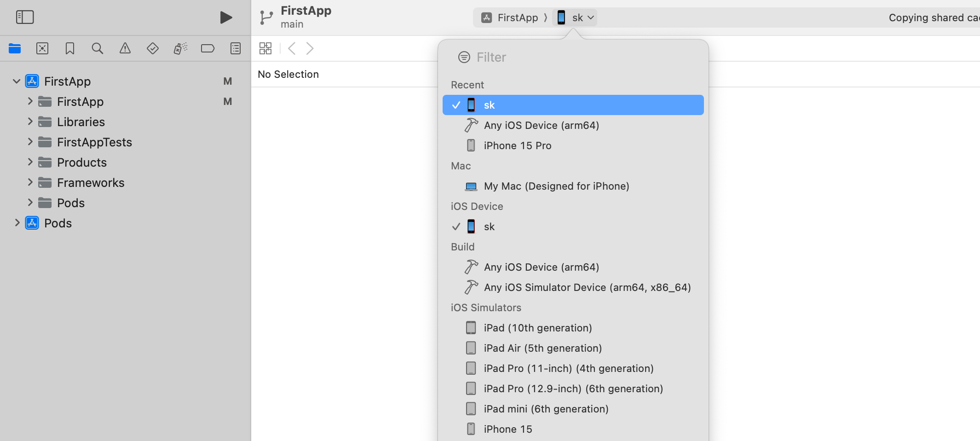Expand the Frameworks folder
This screenshot has height=441, width=980.
tap(30, 182)
